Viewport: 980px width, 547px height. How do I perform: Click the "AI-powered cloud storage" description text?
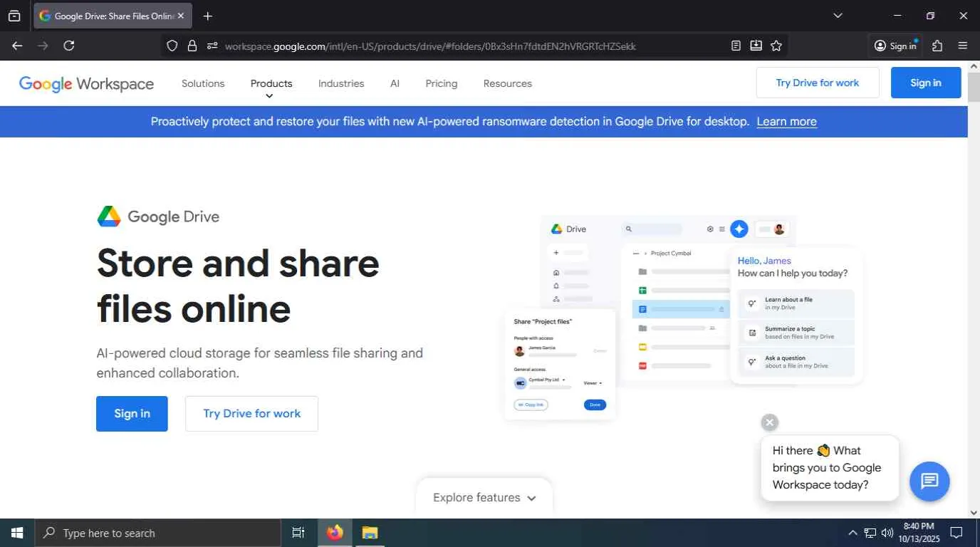click(x=260, y=363)
